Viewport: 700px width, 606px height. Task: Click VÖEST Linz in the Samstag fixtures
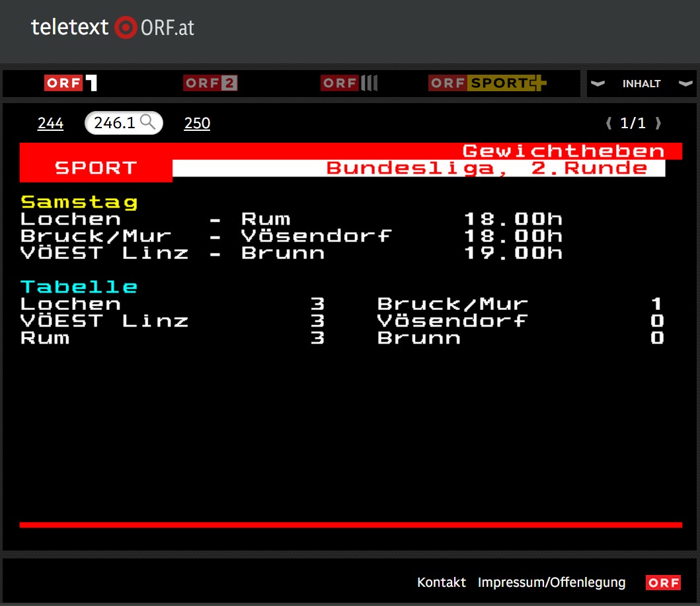click(104, 253)
